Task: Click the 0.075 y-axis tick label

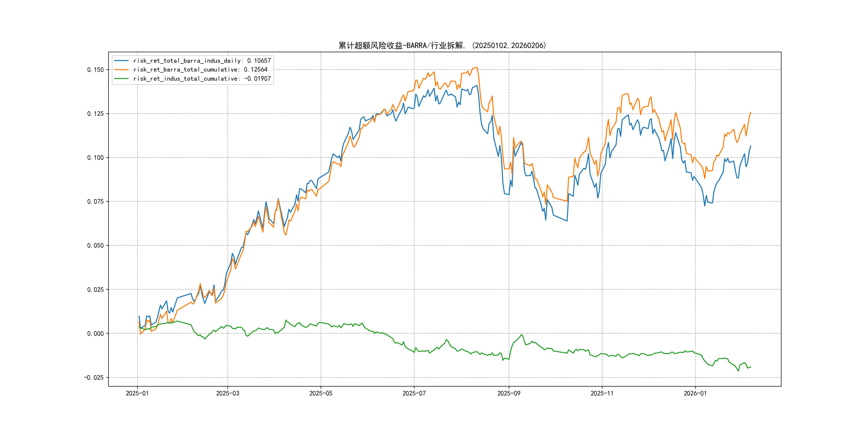Action: (x=95, y=201)
